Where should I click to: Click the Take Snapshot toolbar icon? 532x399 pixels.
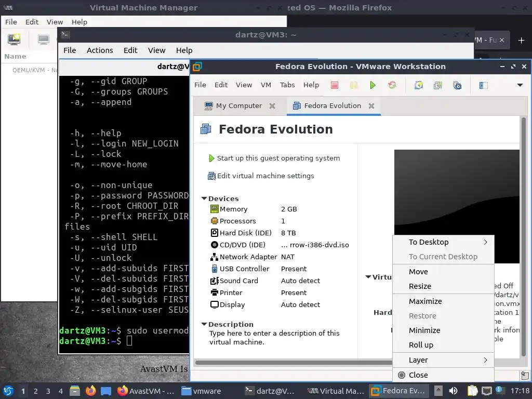[419, 85]
